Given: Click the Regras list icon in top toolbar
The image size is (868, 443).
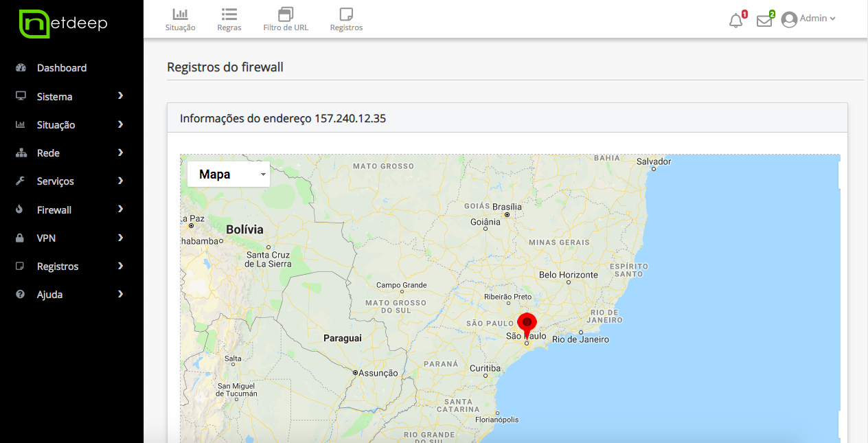Looking at the screenshot, I should point(229,14).
